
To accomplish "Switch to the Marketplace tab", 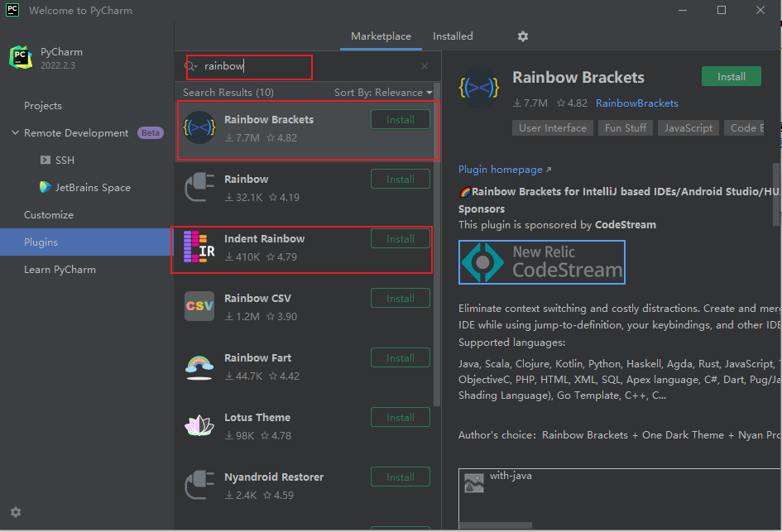I will (381, 36).
